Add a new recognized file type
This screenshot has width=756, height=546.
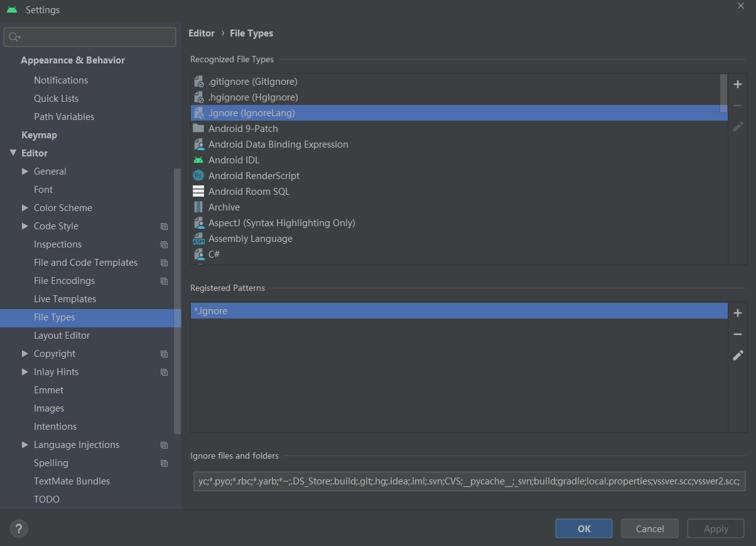point(738,84)
